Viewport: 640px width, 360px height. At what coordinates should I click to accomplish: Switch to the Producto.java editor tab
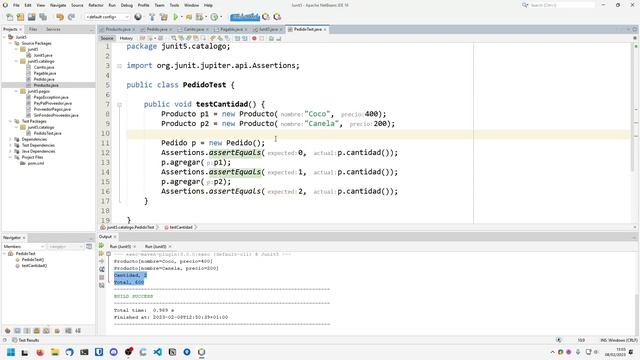(x=118, y=29)
